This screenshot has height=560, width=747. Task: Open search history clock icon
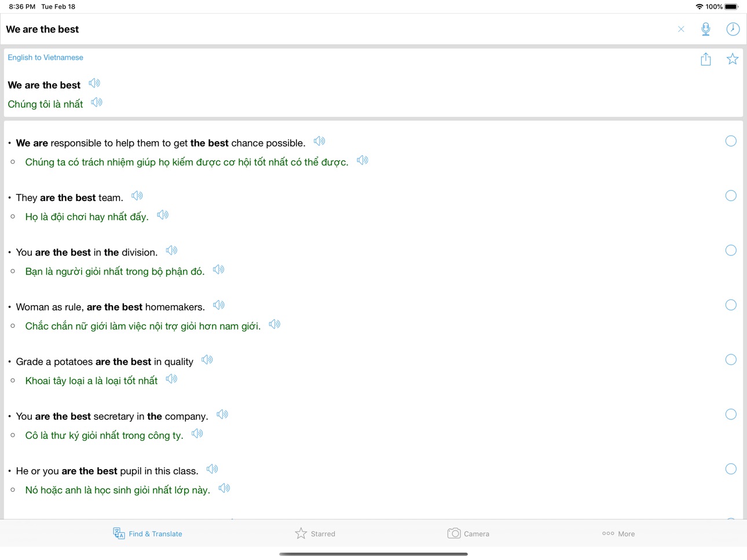(x=733, y=29)
